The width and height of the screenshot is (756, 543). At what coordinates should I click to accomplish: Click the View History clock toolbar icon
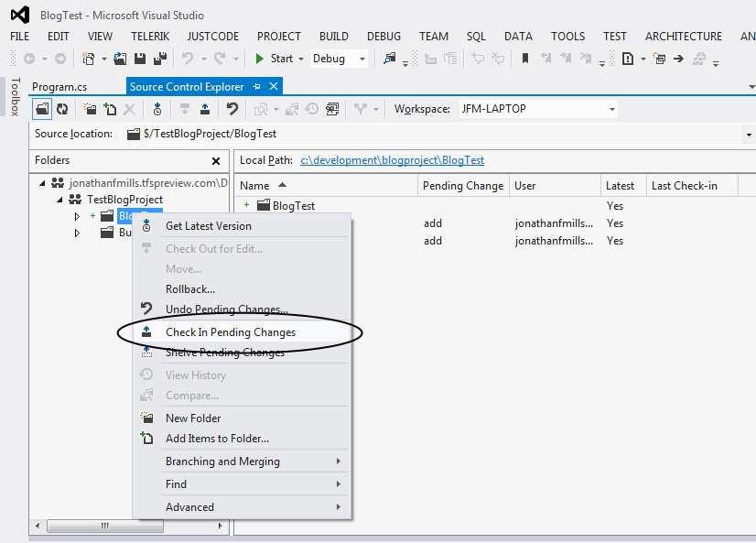point(312,109)
